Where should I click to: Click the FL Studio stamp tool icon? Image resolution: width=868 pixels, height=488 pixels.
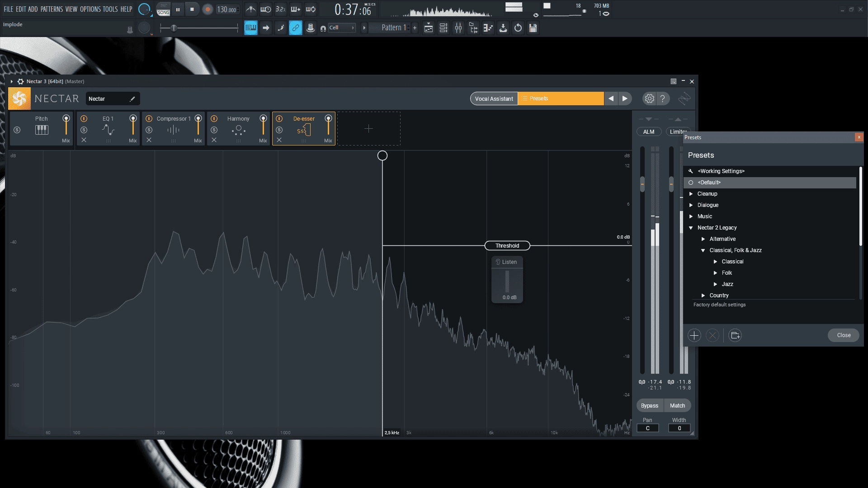coord(311,28)
